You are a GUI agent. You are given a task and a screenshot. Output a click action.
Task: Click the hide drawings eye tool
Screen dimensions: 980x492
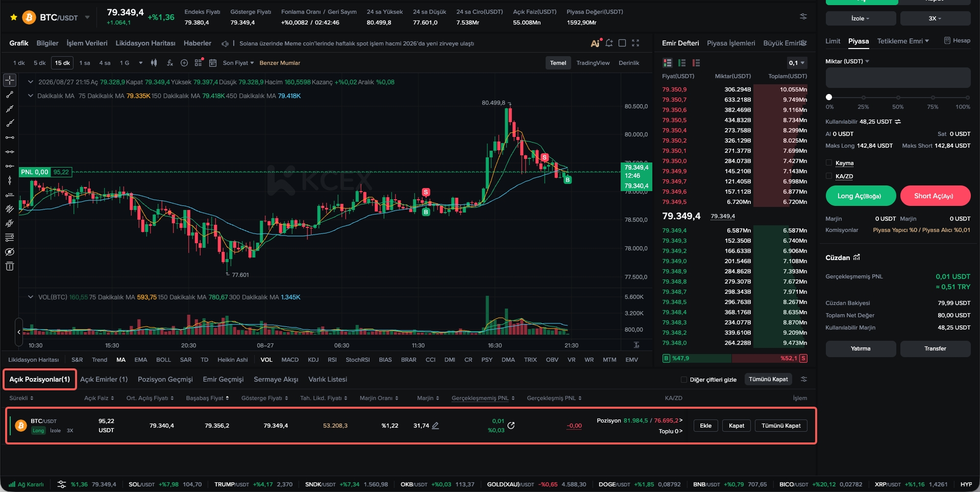[x=10, y=252]
